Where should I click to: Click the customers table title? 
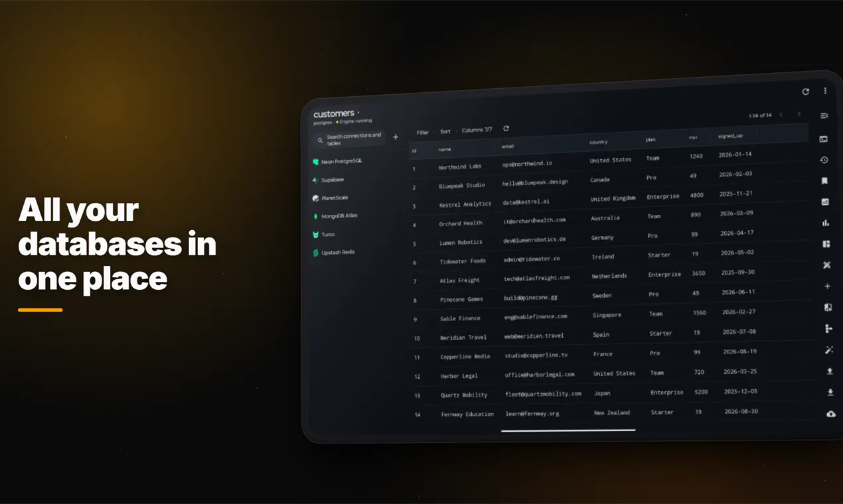coord(334,114)
